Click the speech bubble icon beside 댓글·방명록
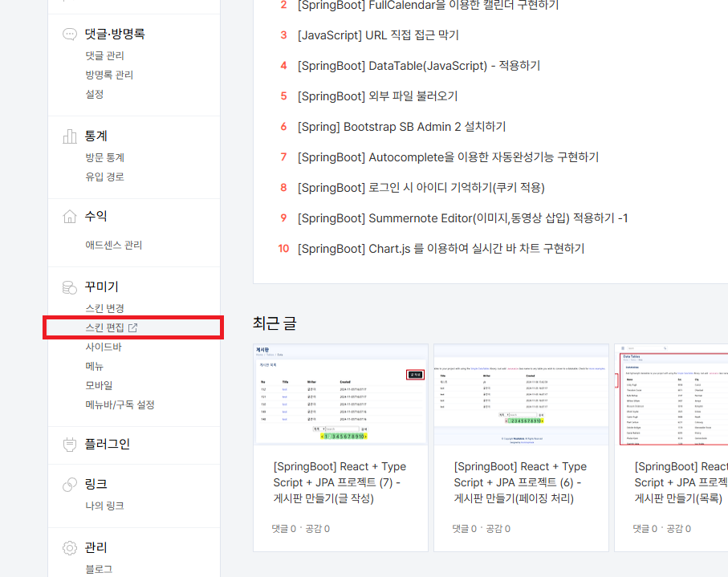This screenshot has height=577, width=728. 70,35
